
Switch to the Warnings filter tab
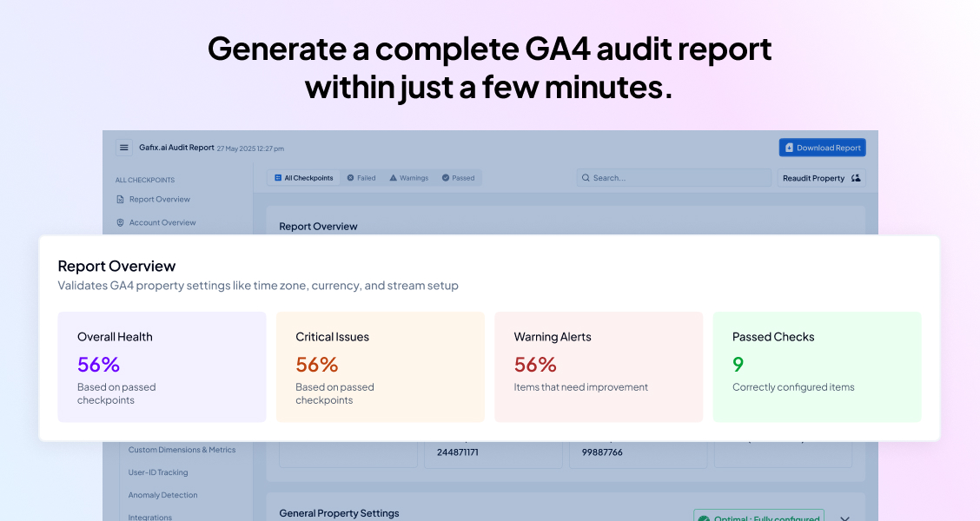pyautogui.click(x=408, y=178)
